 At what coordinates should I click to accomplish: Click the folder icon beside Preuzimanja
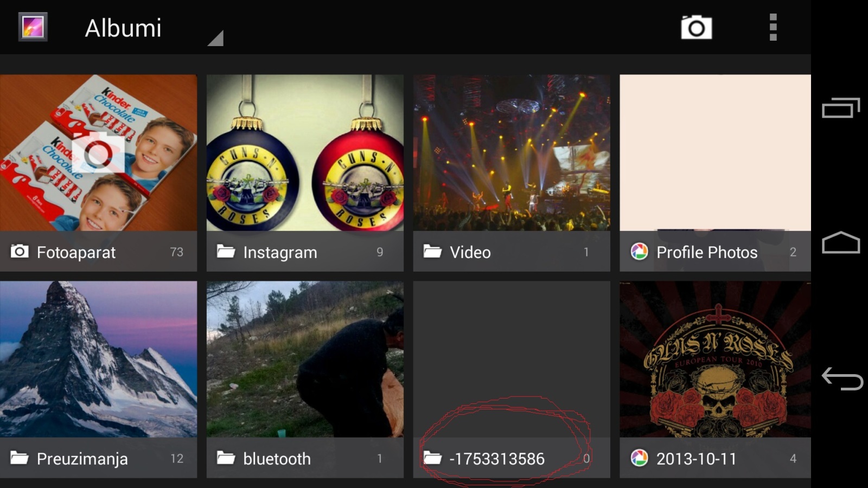[x=20, y=458]
